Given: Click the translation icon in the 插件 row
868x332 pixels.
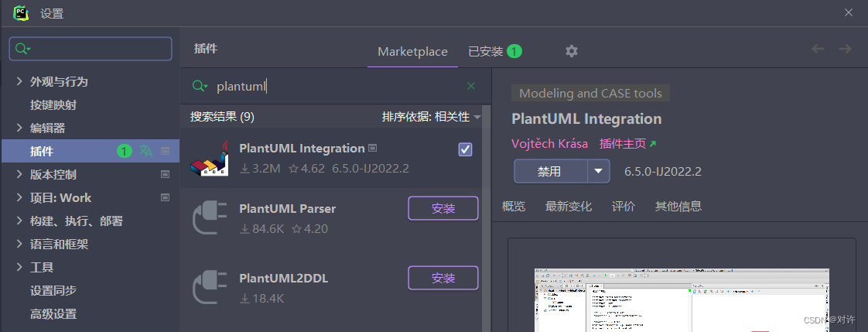Looking at the screenshot, I should 145,151.
